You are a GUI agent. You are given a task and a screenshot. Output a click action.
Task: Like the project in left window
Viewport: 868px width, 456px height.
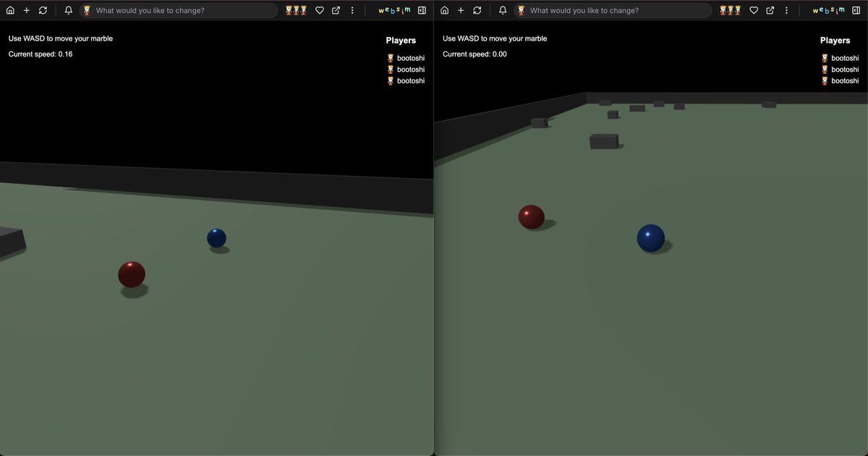[320, 11]
